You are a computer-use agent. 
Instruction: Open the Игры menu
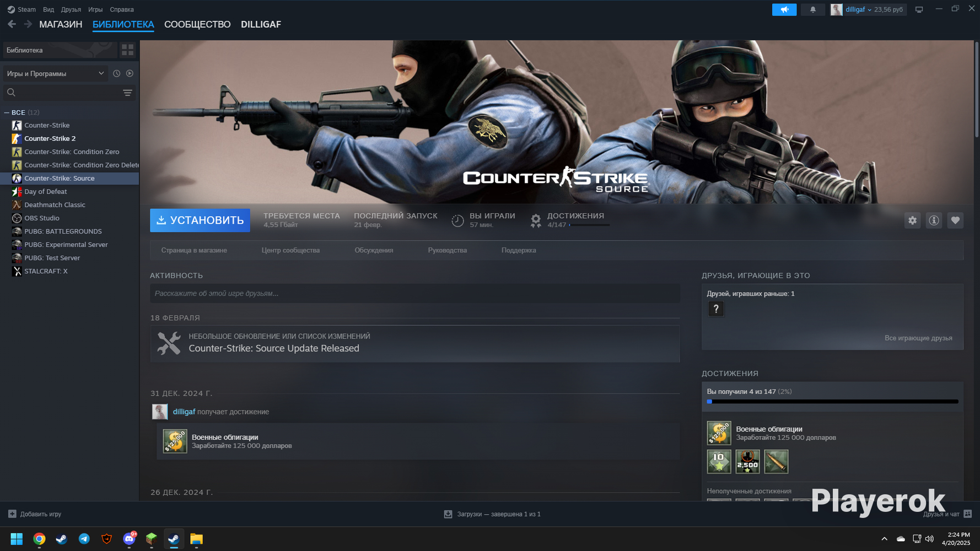tap(95, 9)
